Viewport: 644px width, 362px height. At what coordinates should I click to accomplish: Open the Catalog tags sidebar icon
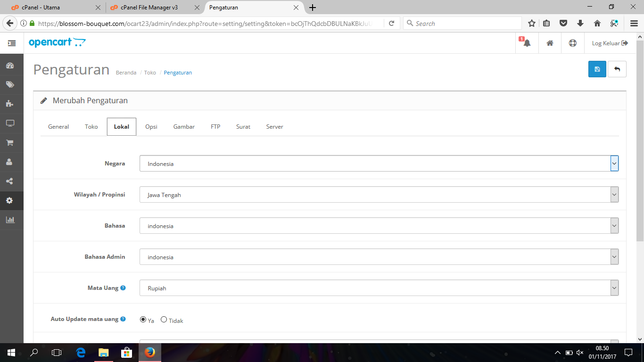pyautogui.click(x=10, y=85)
